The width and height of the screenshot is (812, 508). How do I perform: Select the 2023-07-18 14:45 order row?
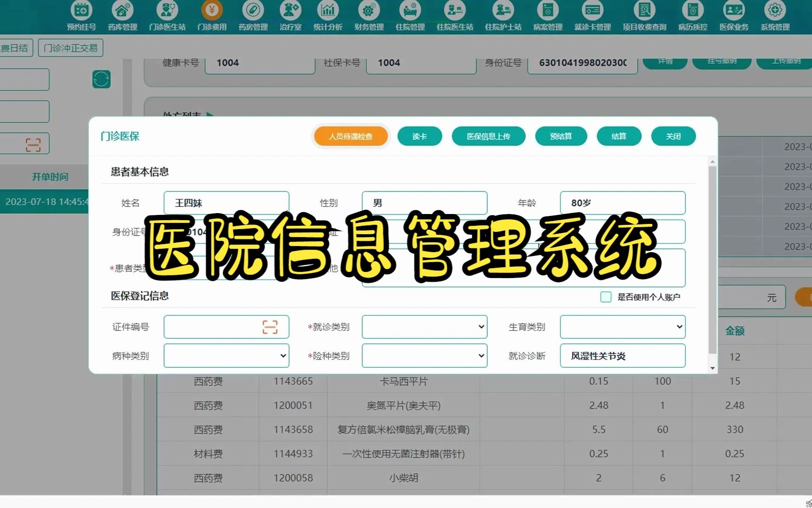click(x=44, y=202)
